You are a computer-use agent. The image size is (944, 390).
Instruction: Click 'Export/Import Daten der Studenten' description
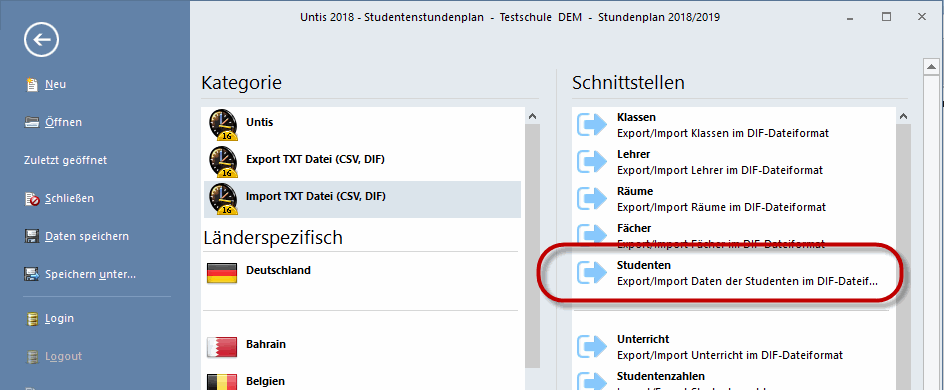tap(748, 281)
